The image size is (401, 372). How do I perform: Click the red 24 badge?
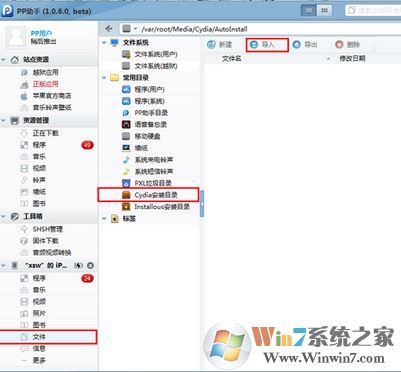click(87, 278)
